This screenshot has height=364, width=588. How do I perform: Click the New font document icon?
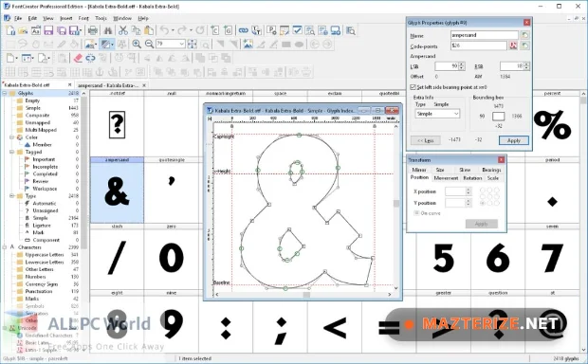point(10,30)
